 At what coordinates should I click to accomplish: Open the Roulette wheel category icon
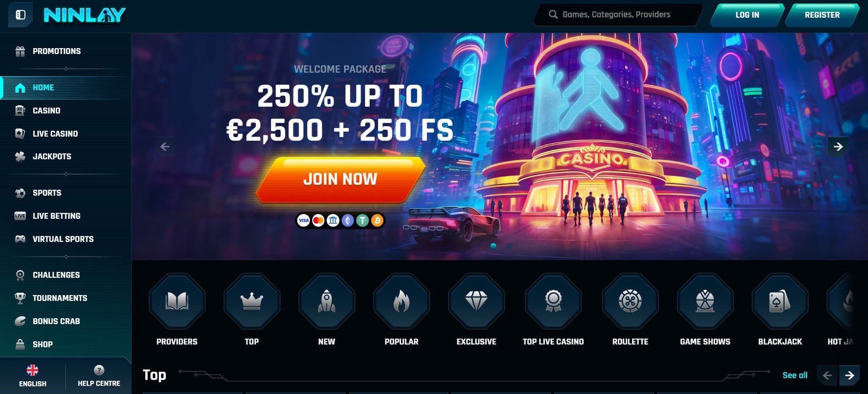pyautogui.click(x=630, y=301)
